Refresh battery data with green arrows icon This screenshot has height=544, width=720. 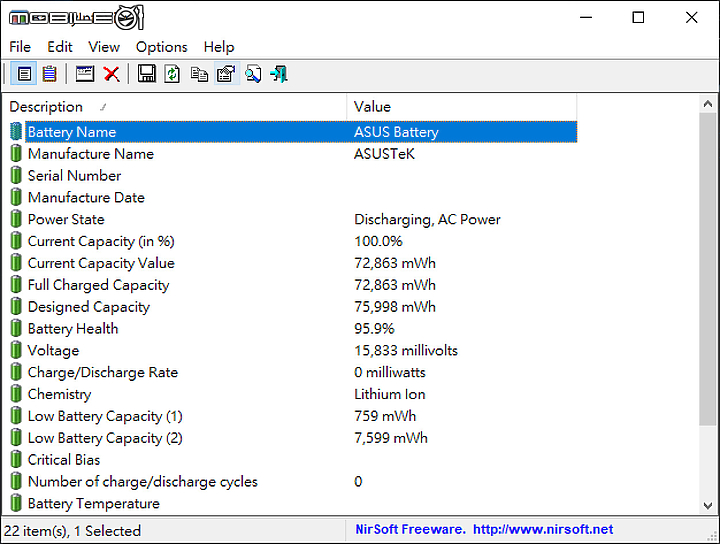coord(172,74)
